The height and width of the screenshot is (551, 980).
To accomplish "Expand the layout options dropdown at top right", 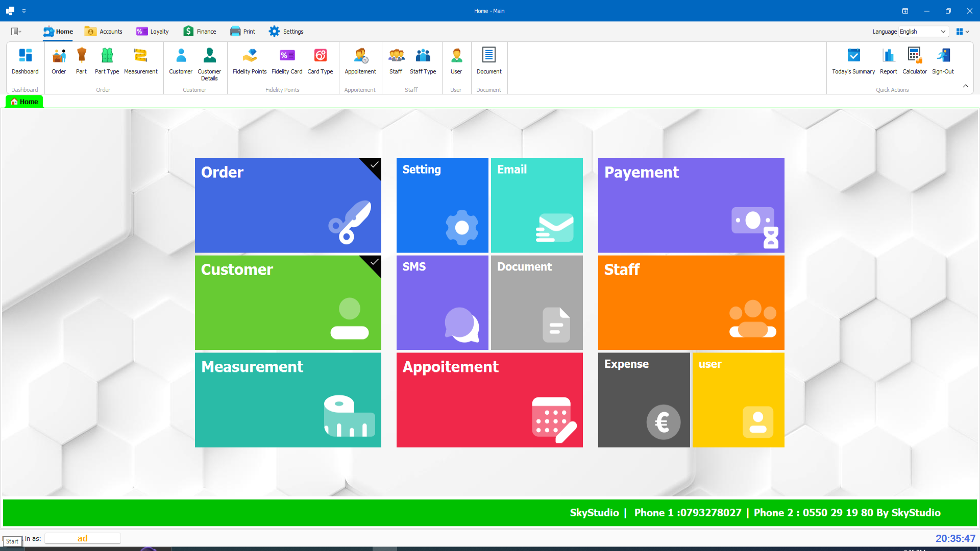I will click(963, 32).
